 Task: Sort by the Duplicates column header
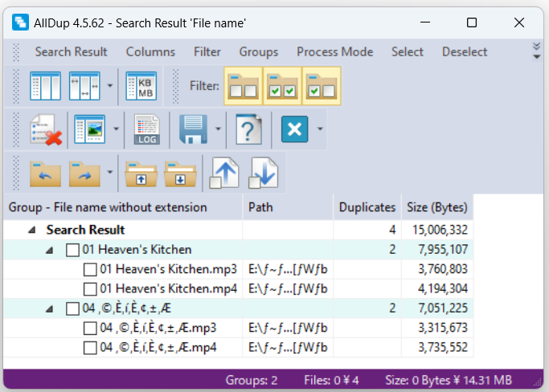(x=367, y=207)
